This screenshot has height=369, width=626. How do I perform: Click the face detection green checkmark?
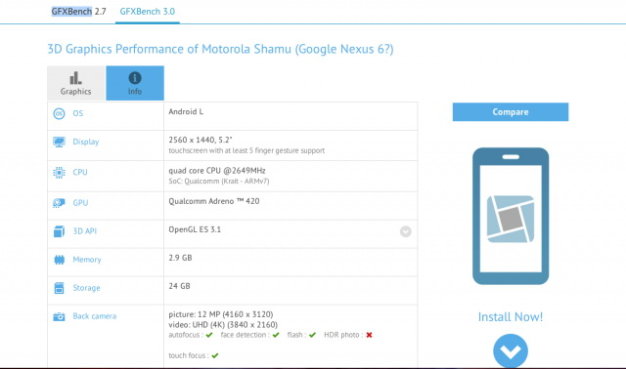pos(276,335)
